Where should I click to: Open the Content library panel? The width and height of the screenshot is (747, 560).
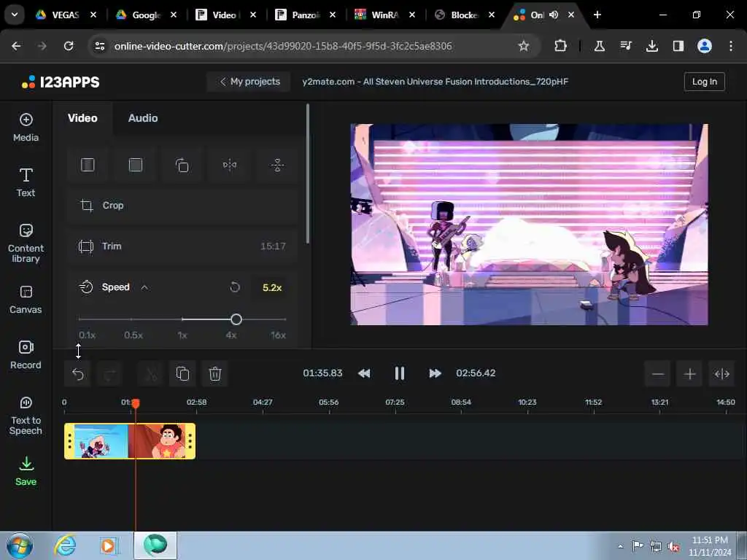(x=26, y=243)
